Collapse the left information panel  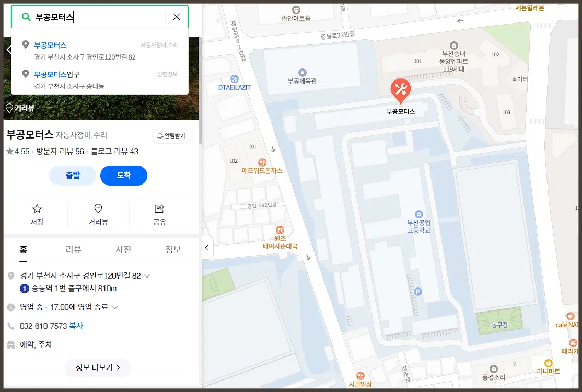pyautogui.click(x=207, y=248)
